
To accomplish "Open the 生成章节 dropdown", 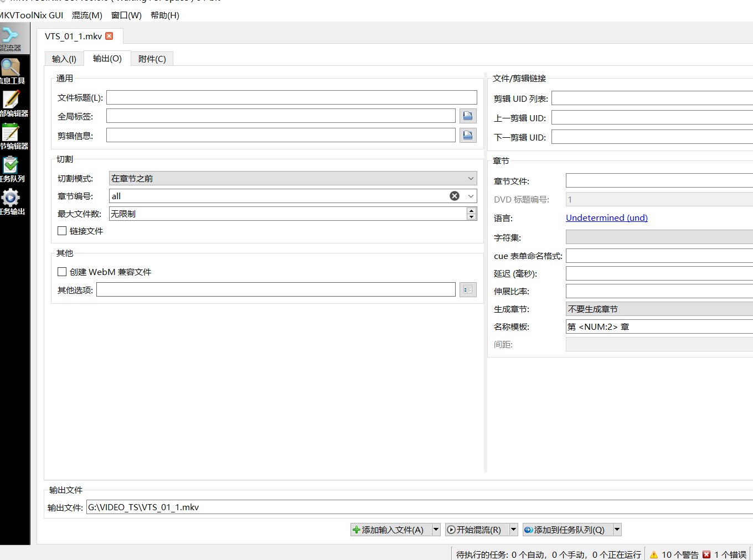I will pos(659,309).
